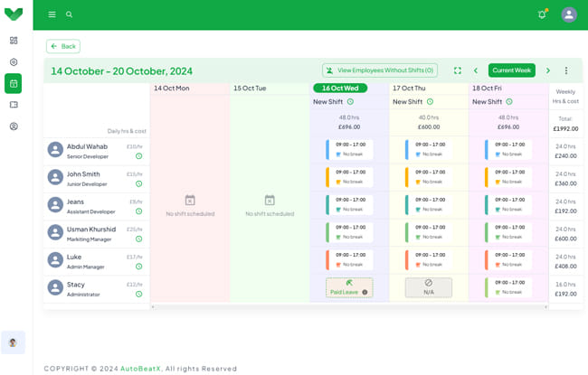This screenshot has width=588, height=375.
Task: Jump to the Current Week
Action: 512,70
